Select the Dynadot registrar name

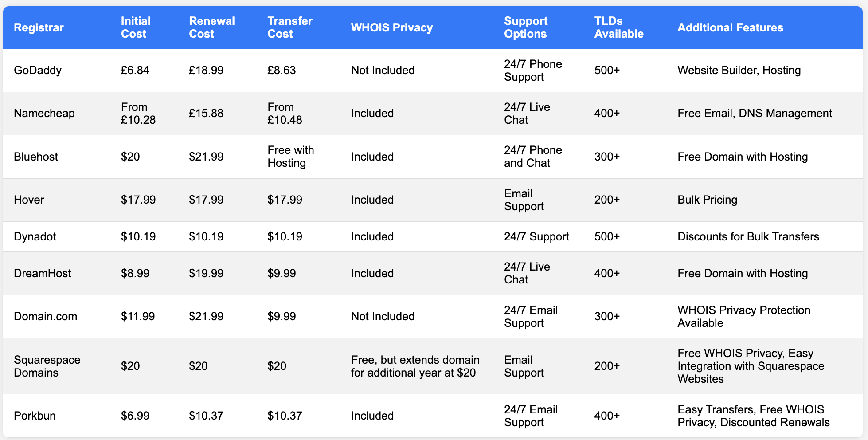(35, 236)
